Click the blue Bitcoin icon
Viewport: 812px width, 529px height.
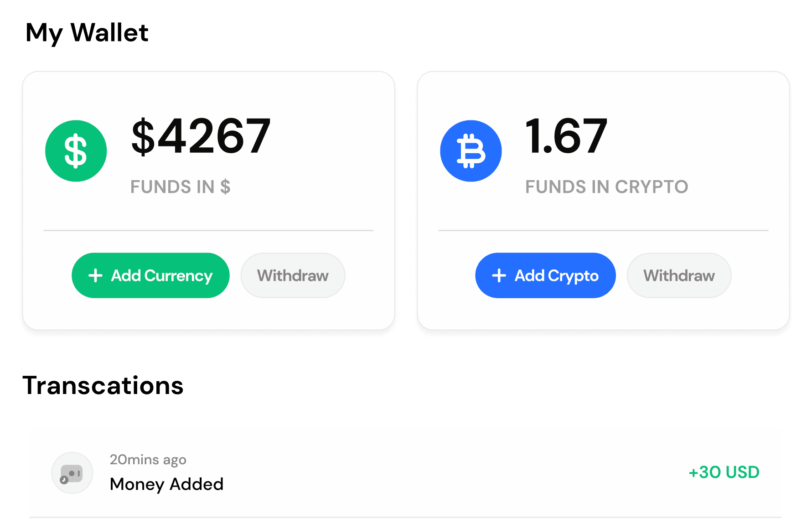[x=471, y=151]
